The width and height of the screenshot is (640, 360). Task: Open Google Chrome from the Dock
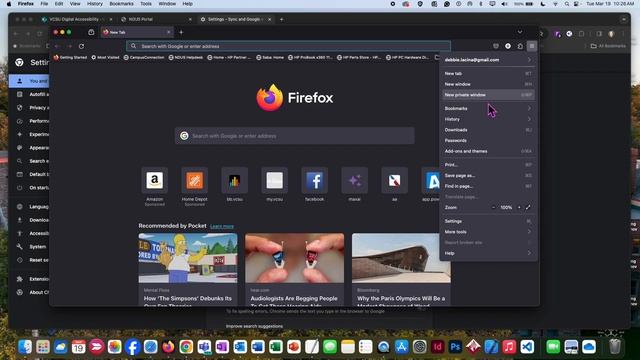(186, 347)
